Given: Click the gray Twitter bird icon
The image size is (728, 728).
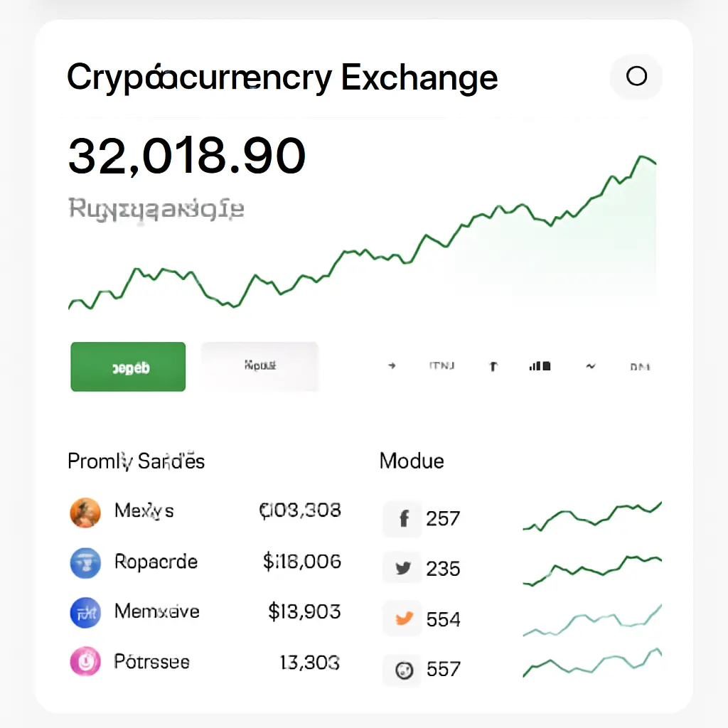Looking at the screenshot, I should 403,569.
